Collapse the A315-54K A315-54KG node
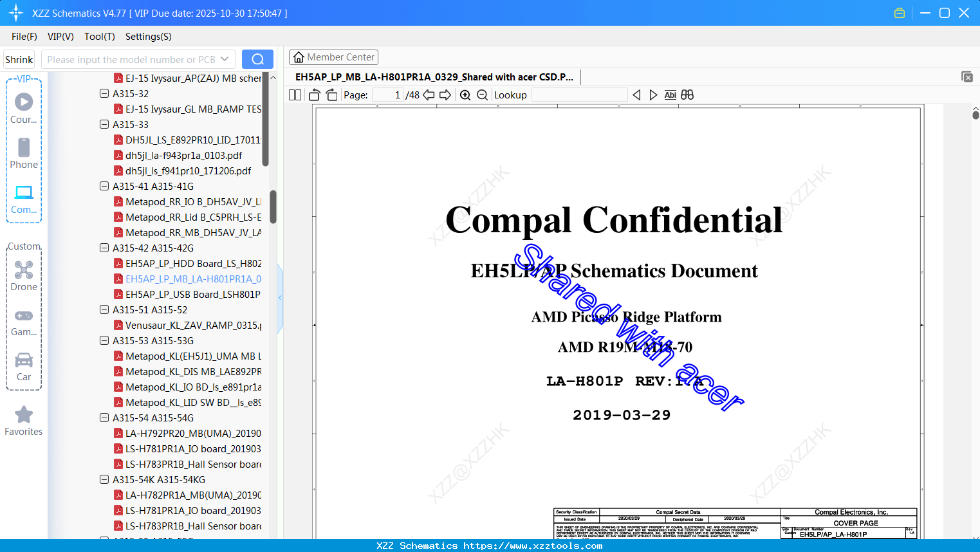 [104, 479]
